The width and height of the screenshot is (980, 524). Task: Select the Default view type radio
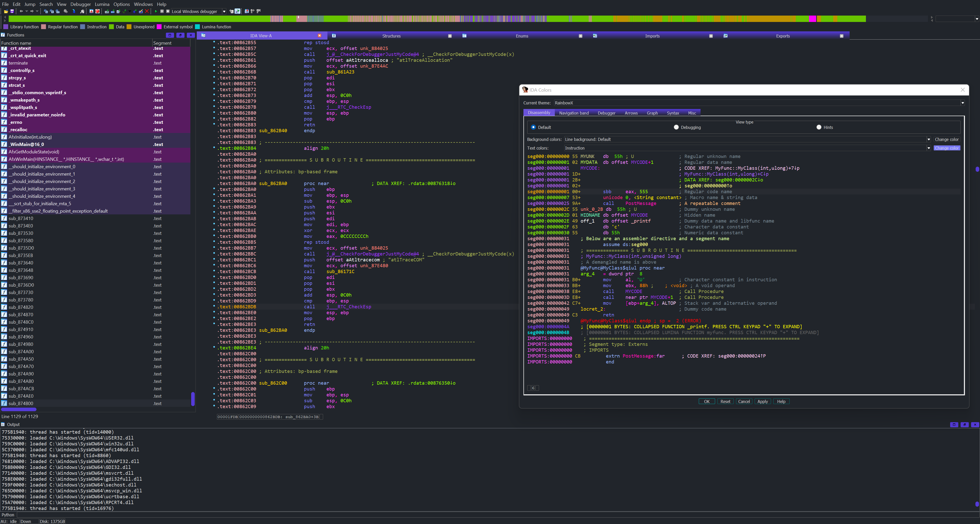[533, 127]
